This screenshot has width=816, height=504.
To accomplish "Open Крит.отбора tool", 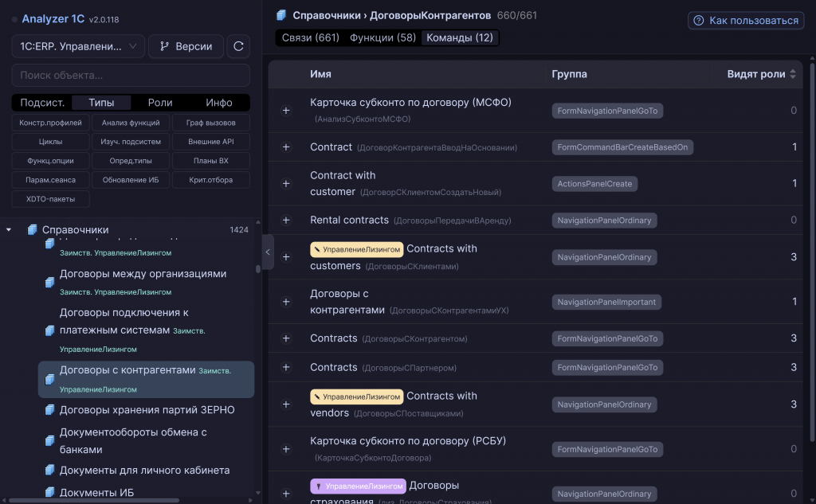I will pos(210,180).
